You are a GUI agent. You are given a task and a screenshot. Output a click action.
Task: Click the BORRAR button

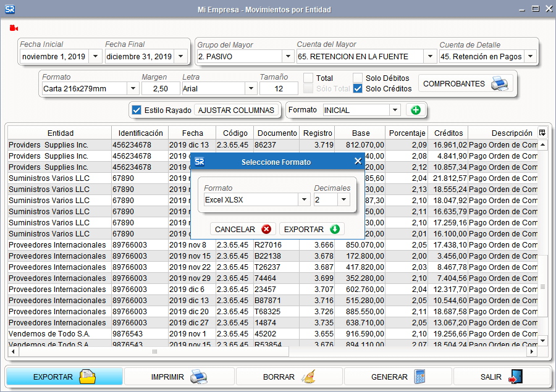pyautogui.click(x=289, y=377)
